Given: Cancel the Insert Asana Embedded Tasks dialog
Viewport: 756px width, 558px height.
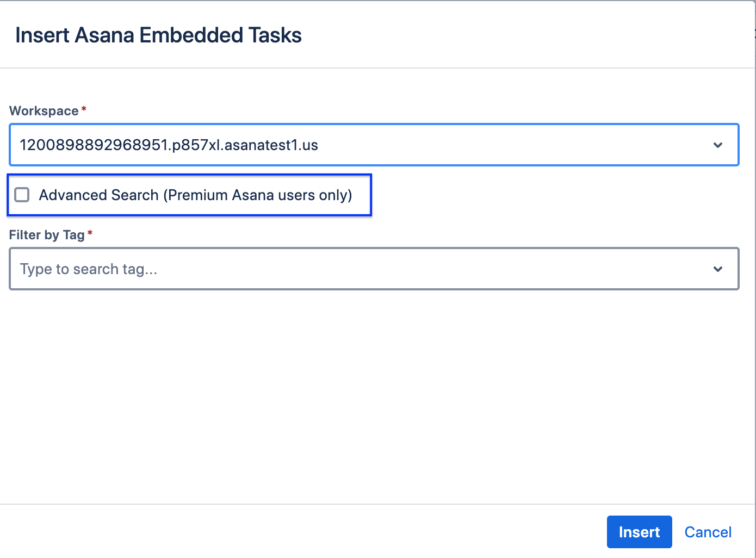Looking at the screenshot, I should 708,532.
